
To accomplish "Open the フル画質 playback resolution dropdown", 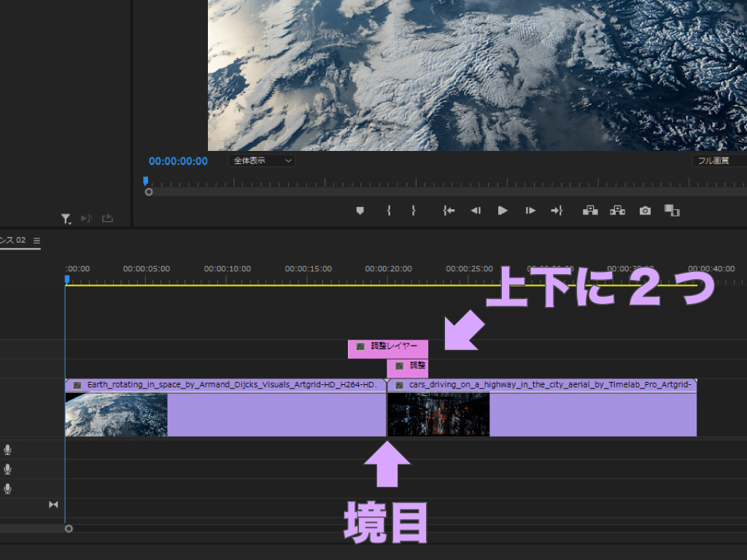I will (x=718, y=160).
